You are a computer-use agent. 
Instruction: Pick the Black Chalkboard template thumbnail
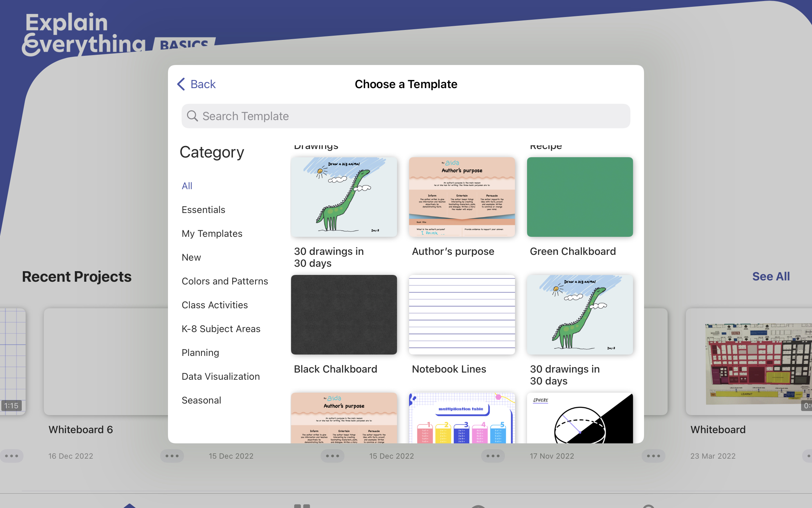click(344, 314)
